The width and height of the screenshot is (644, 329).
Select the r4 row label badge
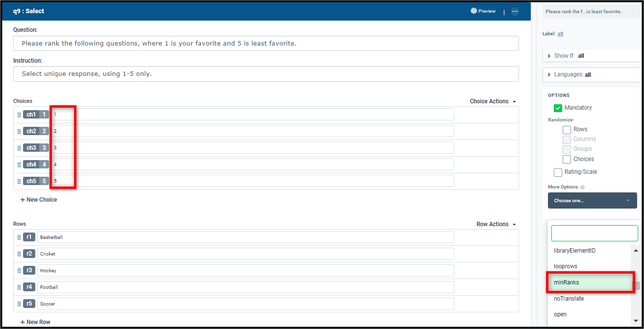click(x=29, y=287)
